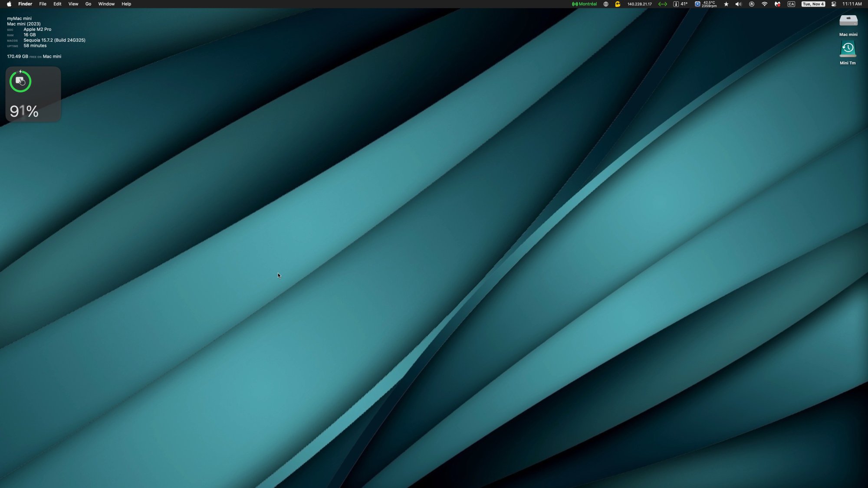The image size is (868, 488).
Task: Click the 170.49 GB free storage text
Action: pyautogui.click(x=34, y=56)
